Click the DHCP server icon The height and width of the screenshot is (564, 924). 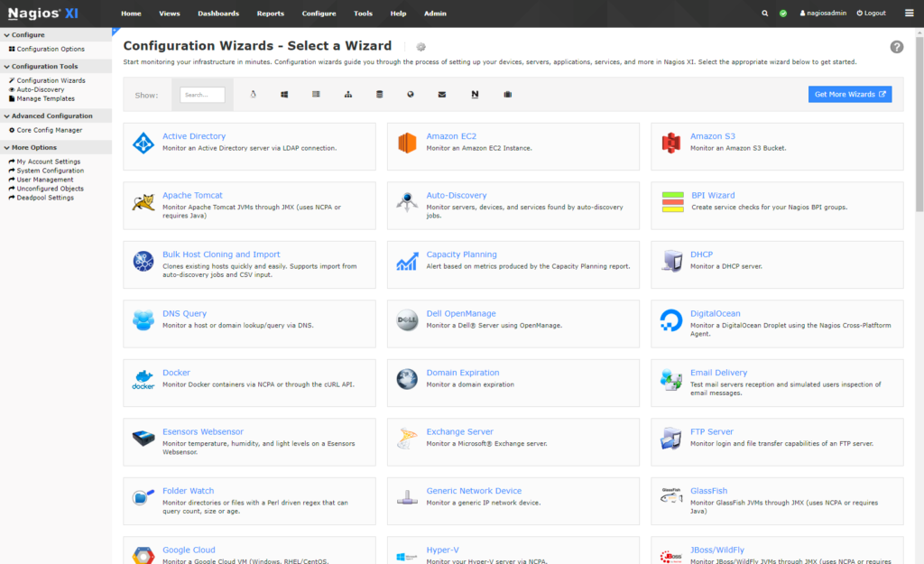pos(671,261)
